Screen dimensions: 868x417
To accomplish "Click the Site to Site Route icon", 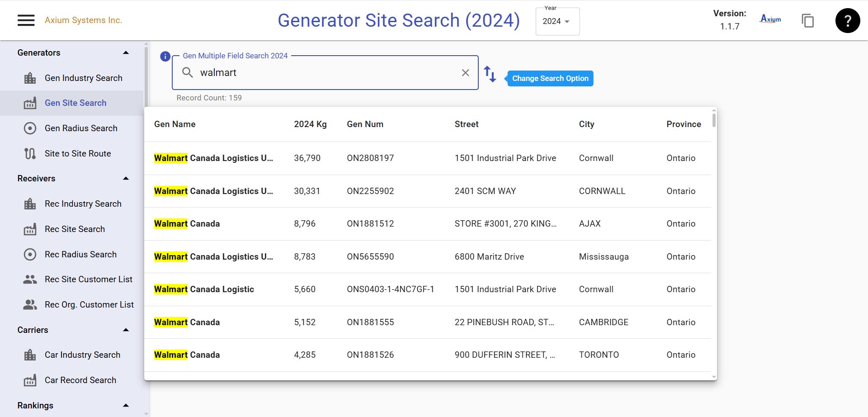I will pyautogui.click(x=30, y=154).
